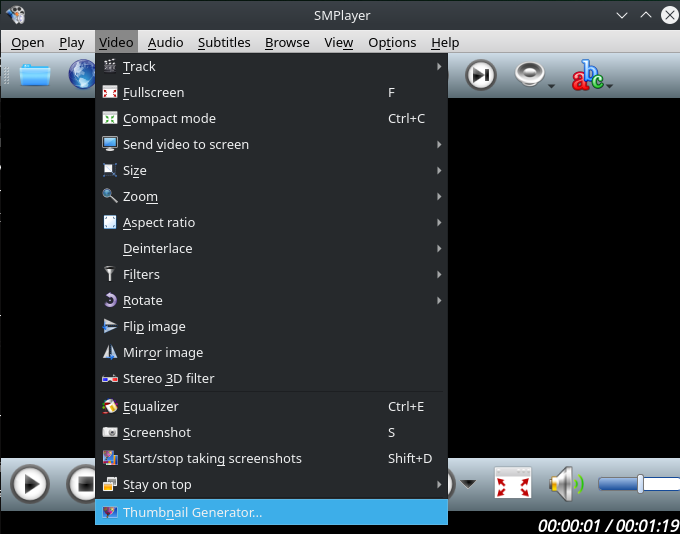Screen dimensions: 680x534
Task: Open Thumbnail Generator from menu
Action: click(271, 512)
